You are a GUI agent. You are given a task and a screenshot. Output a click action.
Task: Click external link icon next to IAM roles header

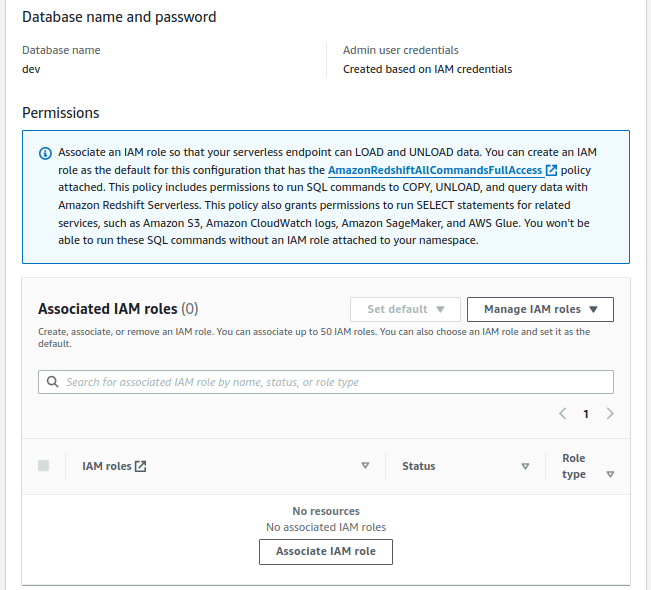pos(141,466)
